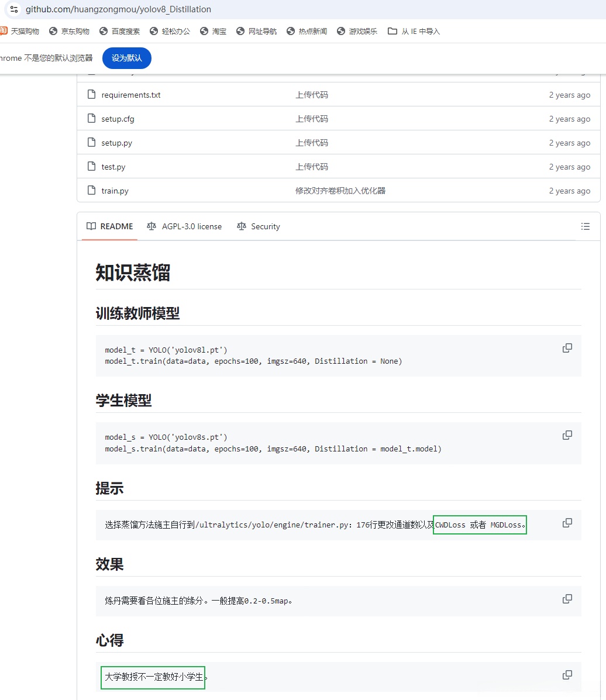Click '2 years ago' for train.py
This screenshot has width=606, height=700.
[x=569, y=191]
